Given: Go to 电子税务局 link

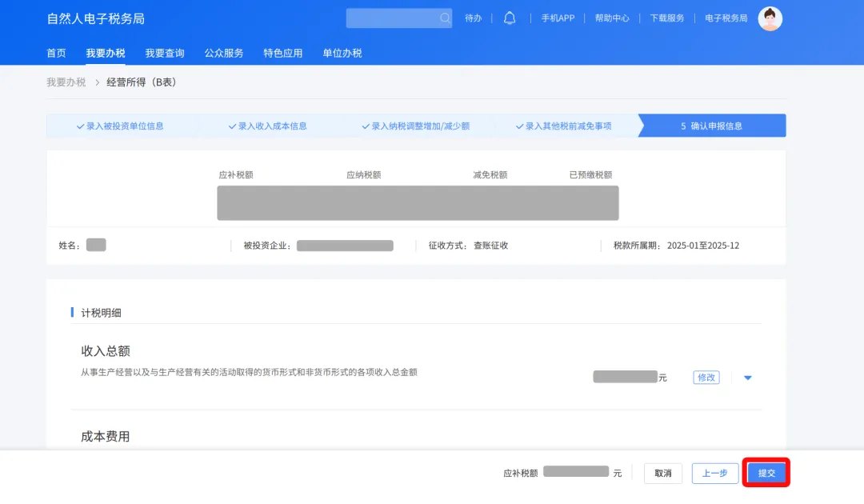Looking at the screenshot, I should [x=726, y=18].
